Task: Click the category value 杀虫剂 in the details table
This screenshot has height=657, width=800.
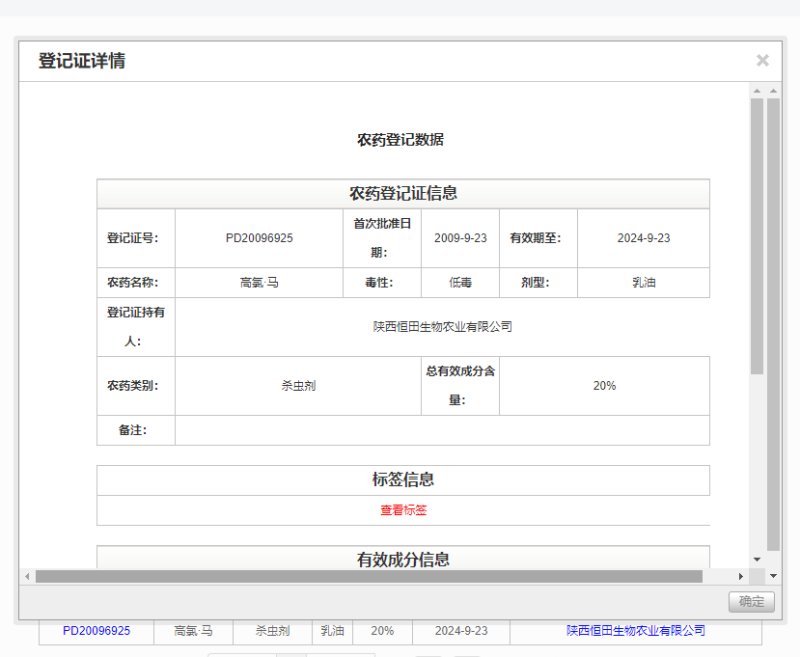Action: (298, 386)
